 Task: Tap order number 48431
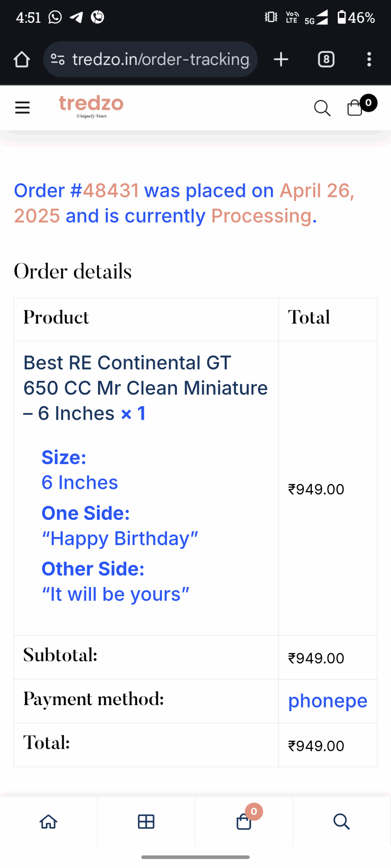pyautogui.click(x=111, y=191)
